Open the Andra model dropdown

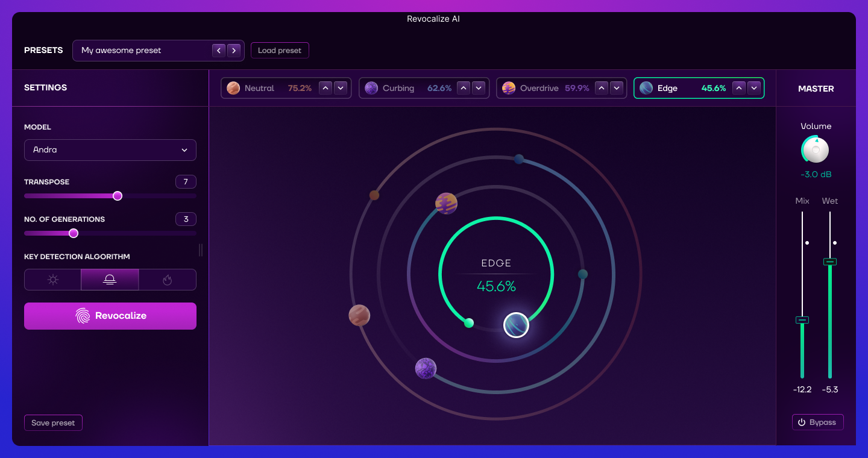(110, 149)
